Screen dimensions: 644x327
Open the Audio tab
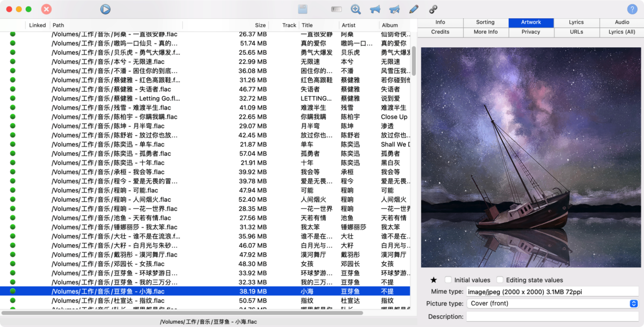click(622, 23)
